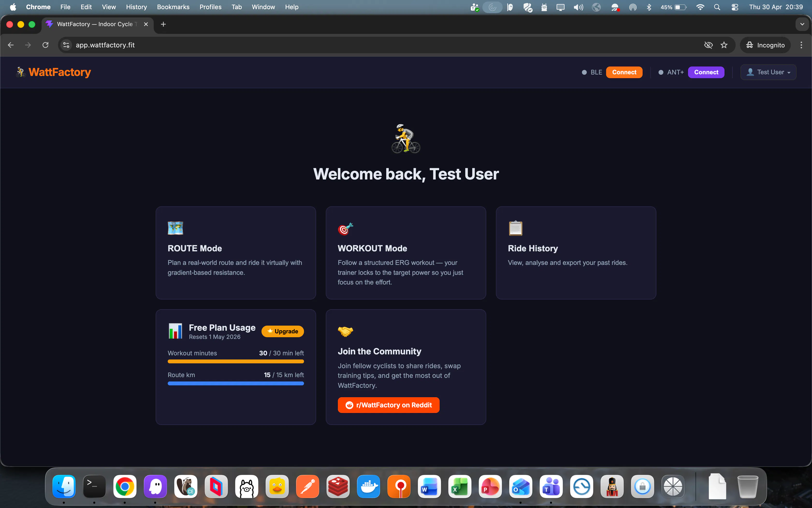Expand the tab search chevron
Screen dimensions: 812x508
tap(802, 24)
